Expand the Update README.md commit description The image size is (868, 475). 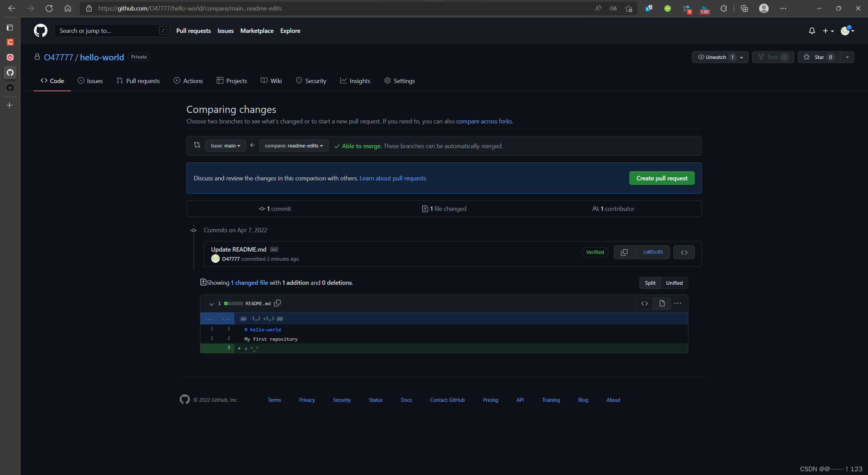click(x=274, y=250)
